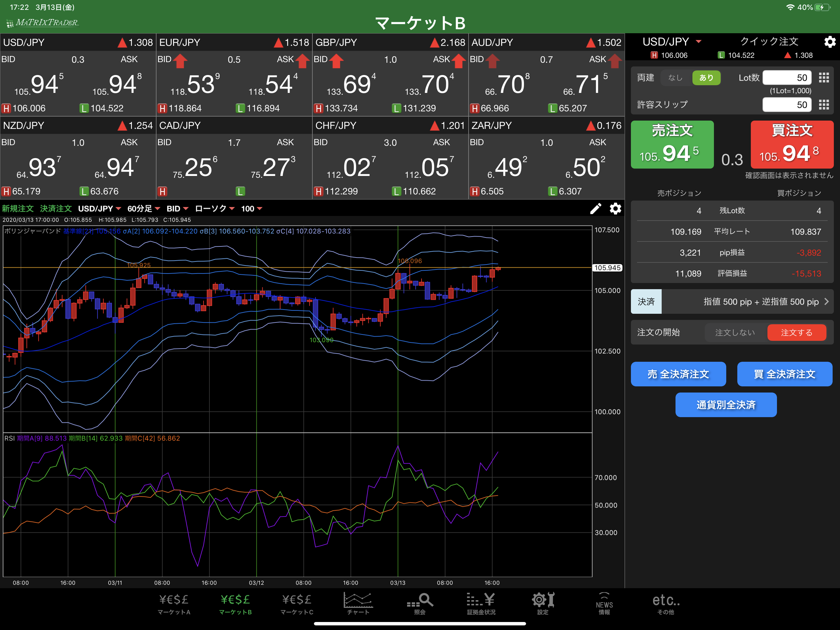Image resolution: width=840 pixels, height=630 pixels.
Task: Tap GBP/JPY ASK up arrow
Action: tap(459, 61)
